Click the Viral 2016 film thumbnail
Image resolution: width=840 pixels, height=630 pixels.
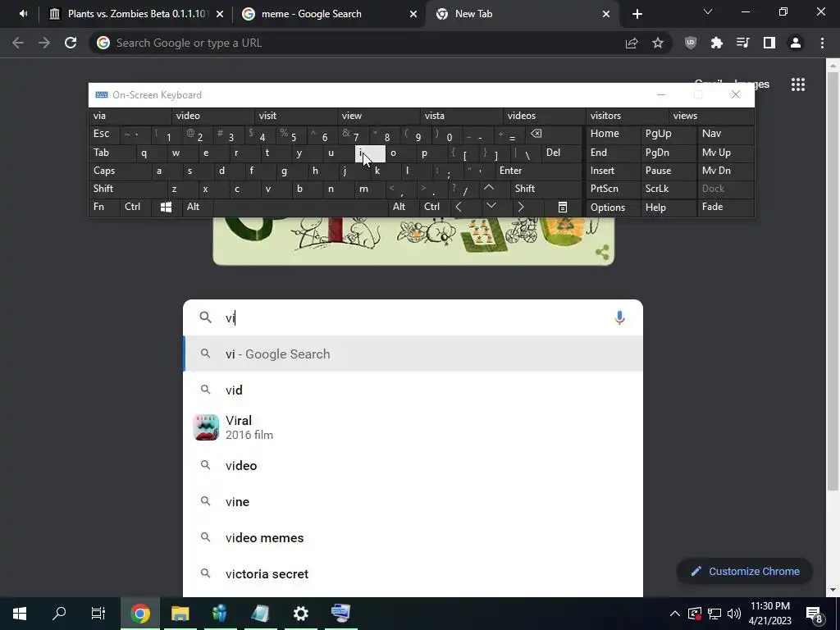point(206,427)
